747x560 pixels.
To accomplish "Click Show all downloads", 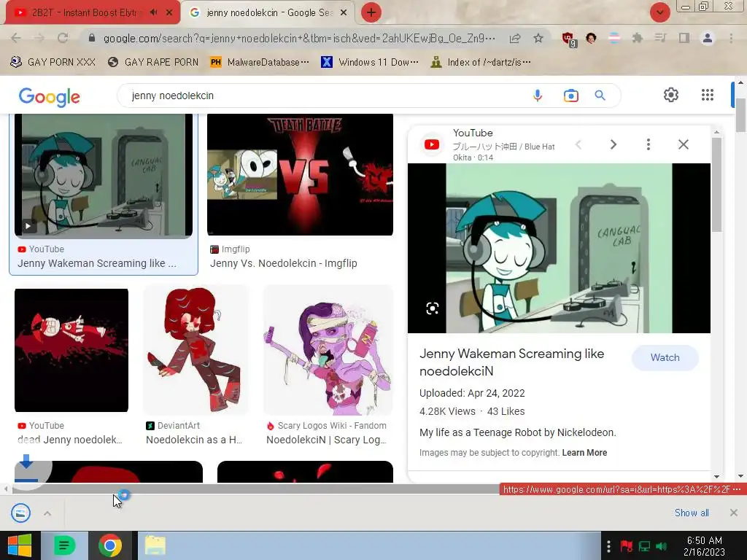I will pyautogui.click(x=692, y=513).
